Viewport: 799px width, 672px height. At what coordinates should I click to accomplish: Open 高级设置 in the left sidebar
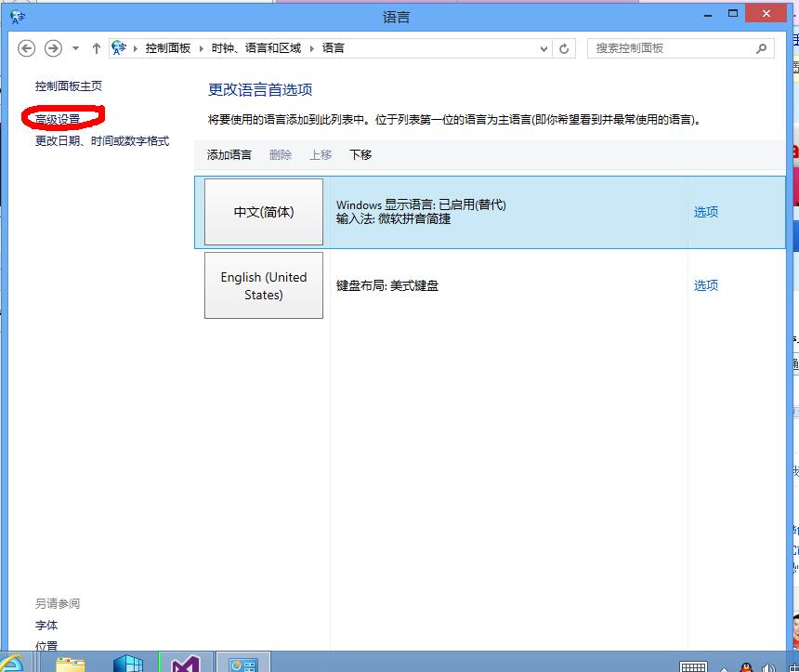58,119
